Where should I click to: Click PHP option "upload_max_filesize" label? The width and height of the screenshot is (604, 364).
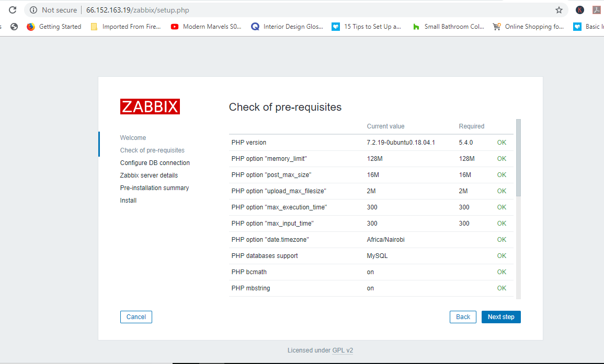[x=279, y=191]
